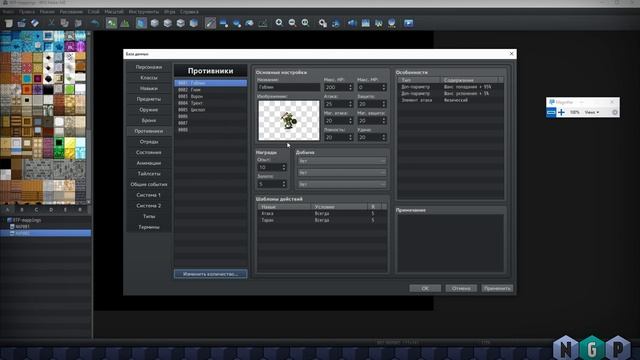The height and width of the screenshot is (360, 640).
Task: Switch to the Система 1 tab
Action: tap(149, 195)
